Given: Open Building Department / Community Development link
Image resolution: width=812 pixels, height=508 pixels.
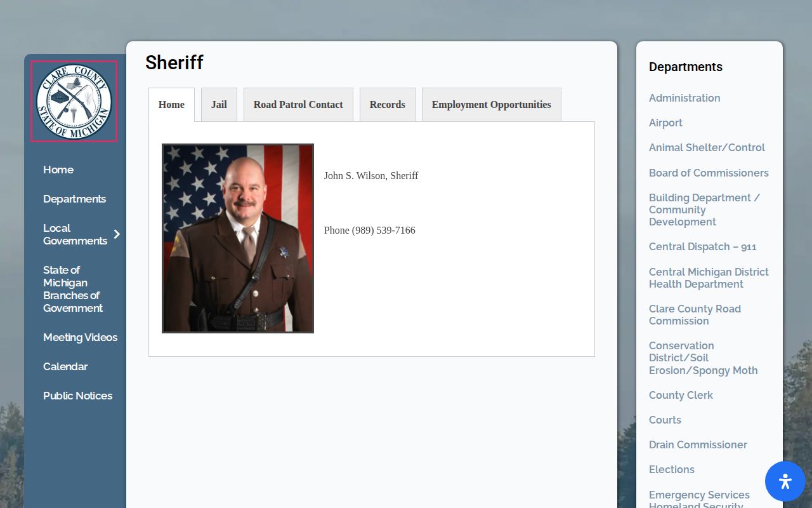Looking at the screenshot, I should pyautogui.click(x=704, y=210).
